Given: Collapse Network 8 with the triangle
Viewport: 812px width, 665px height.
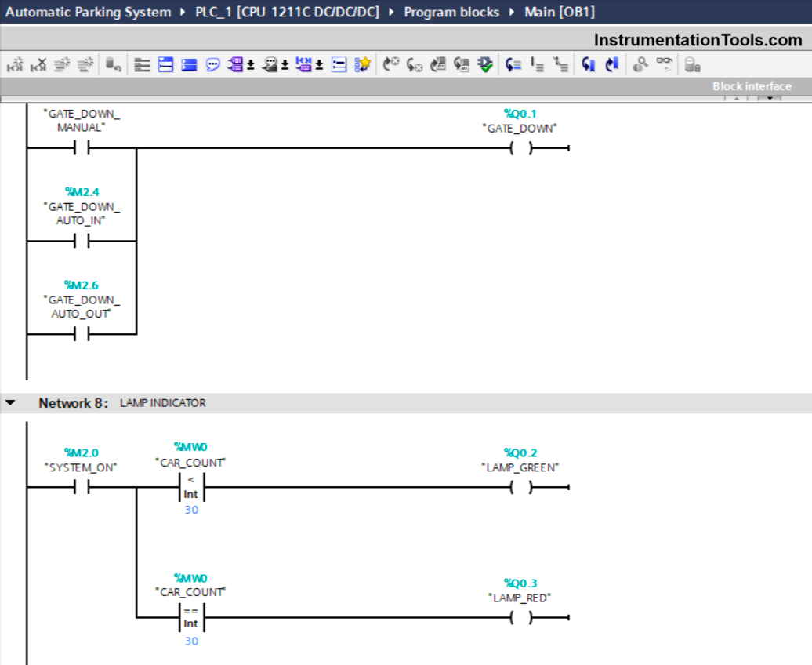Looking at the screenshot, I should click(x=10, y=403).
